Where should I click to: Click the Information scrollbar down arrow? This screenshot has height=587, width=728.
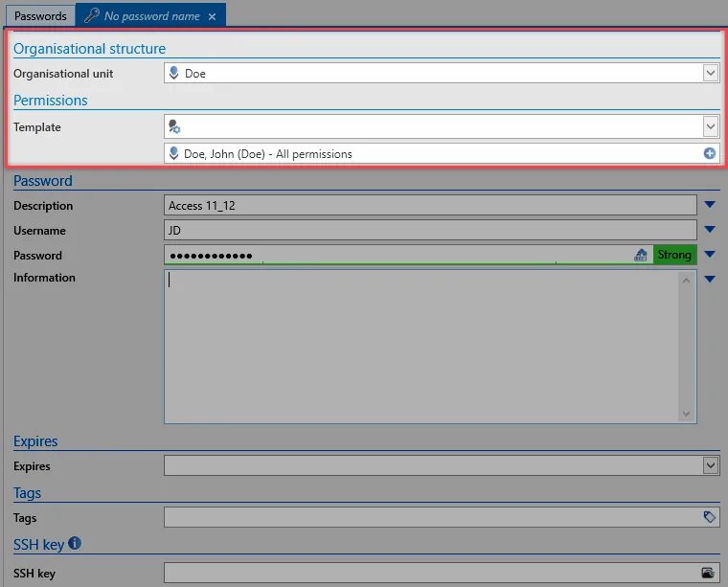coord(686,414)
